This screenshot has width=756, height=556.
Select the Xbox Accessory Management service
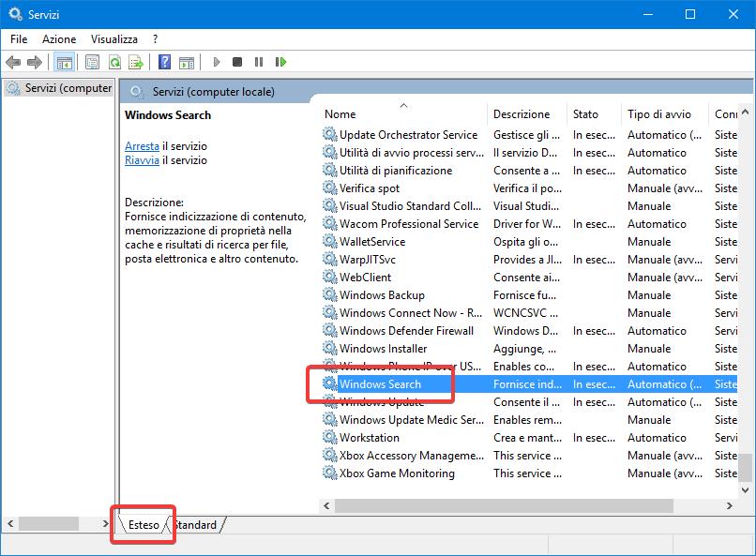point(529,456)
